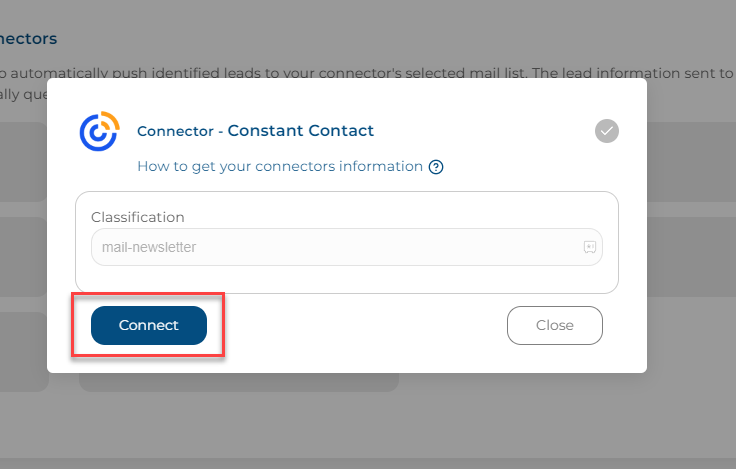The image size is (736, 469).
Task: Focus the Classification input with mail-newsletter placeholder
Action: 346,247
